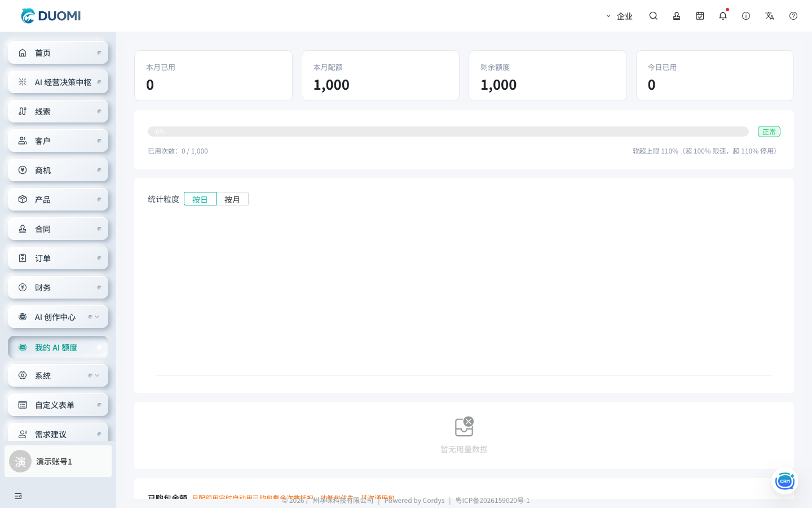Viewport: 812px width, 508px height.
Task: Click the 订单 document icon in sidebar
Action: coord(23,258)
